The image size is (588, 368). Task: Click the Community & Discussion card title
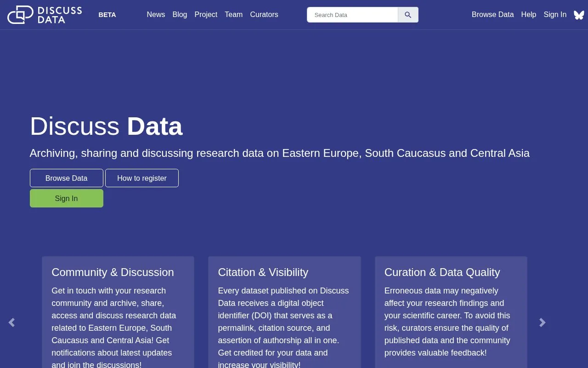113,272
